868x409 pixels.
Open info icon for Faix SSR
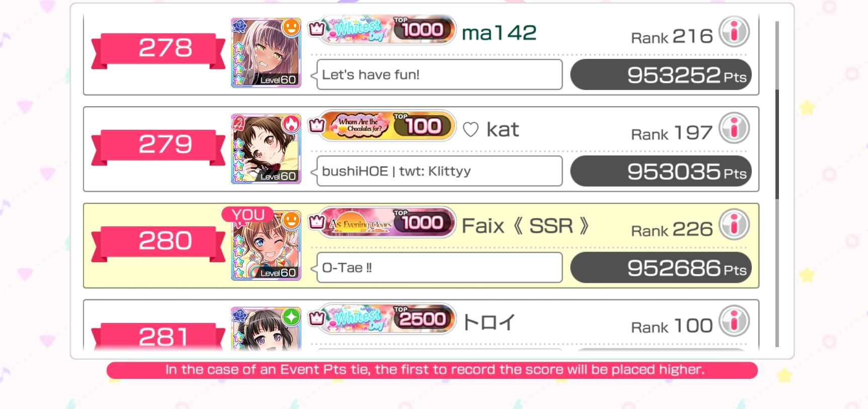(x=734, y=224)
